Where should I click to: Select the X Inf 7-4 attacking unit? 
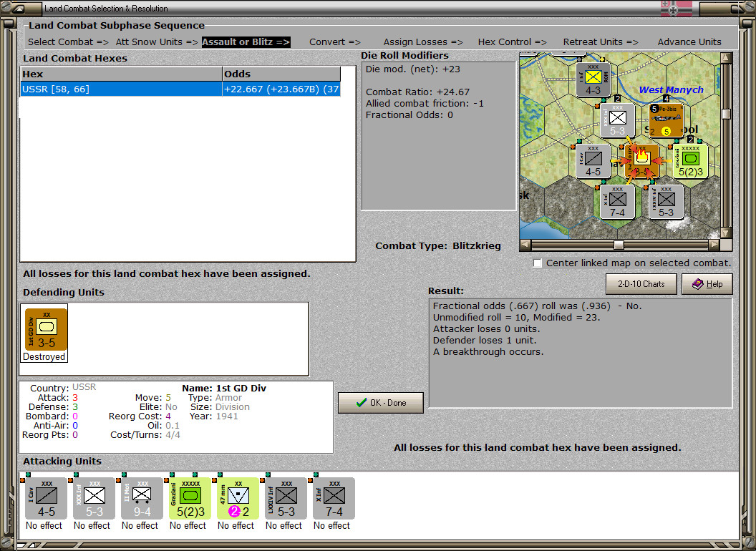point(334,499)
